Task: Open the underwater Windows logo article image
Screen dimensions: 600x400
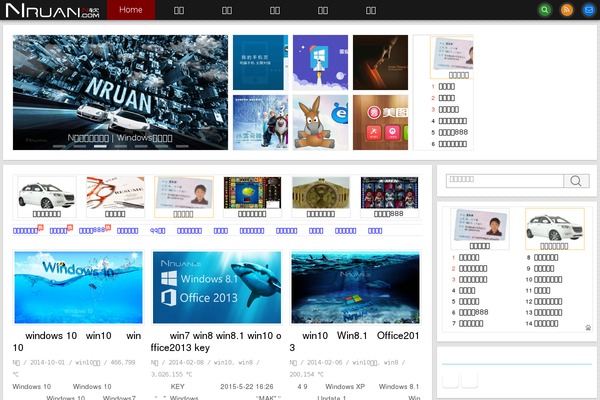Action: [355, 287]
